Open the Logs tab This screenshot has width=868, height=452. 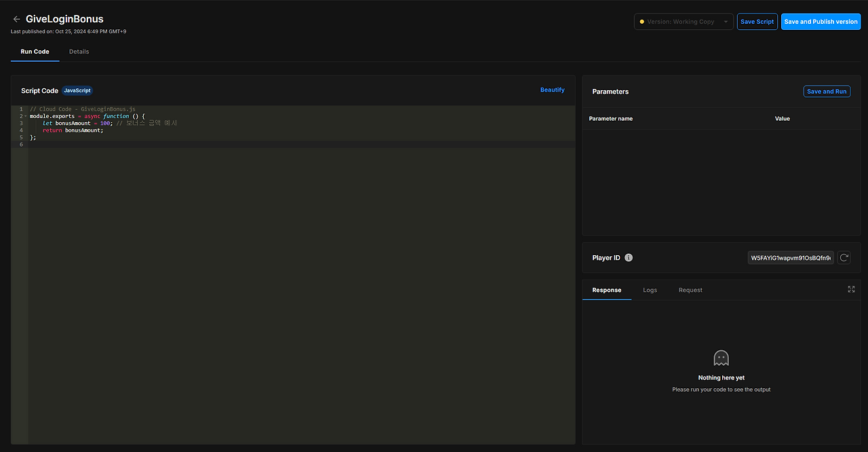click(x=650, y=290)
